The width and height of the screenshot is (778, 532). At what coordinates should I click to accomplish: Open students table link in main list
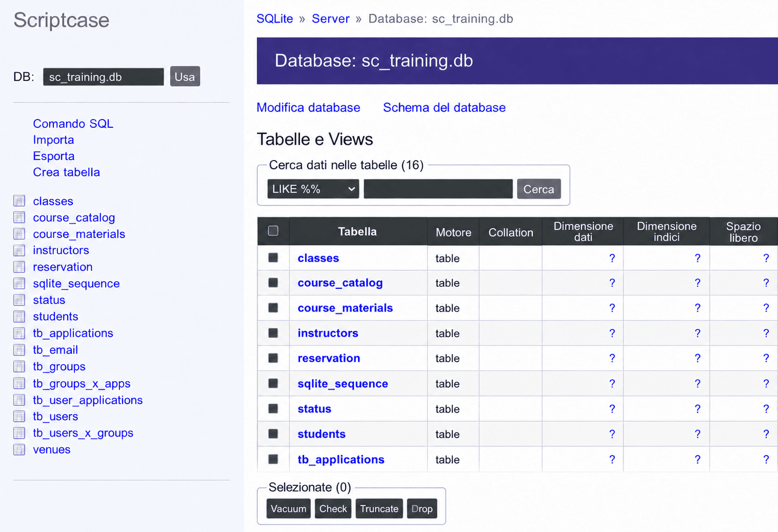coord(322,434)
